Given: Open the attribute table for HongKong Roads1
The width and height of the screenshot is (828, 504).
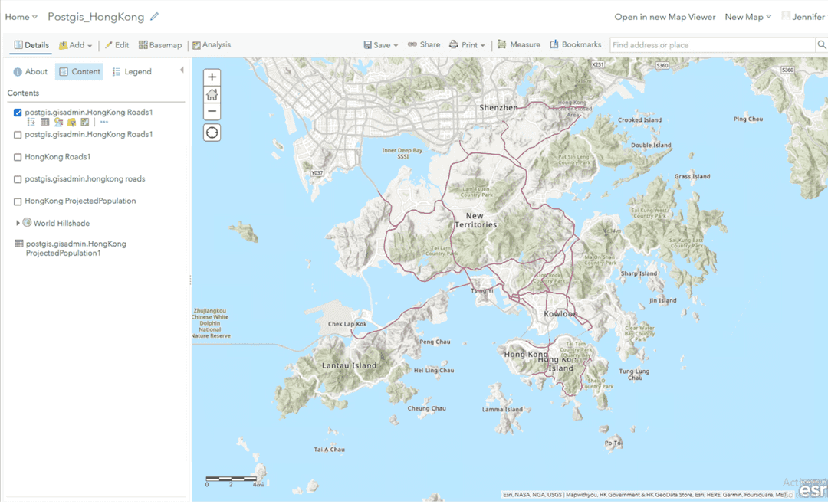Looking at the screenshot, I should [44, 122].
